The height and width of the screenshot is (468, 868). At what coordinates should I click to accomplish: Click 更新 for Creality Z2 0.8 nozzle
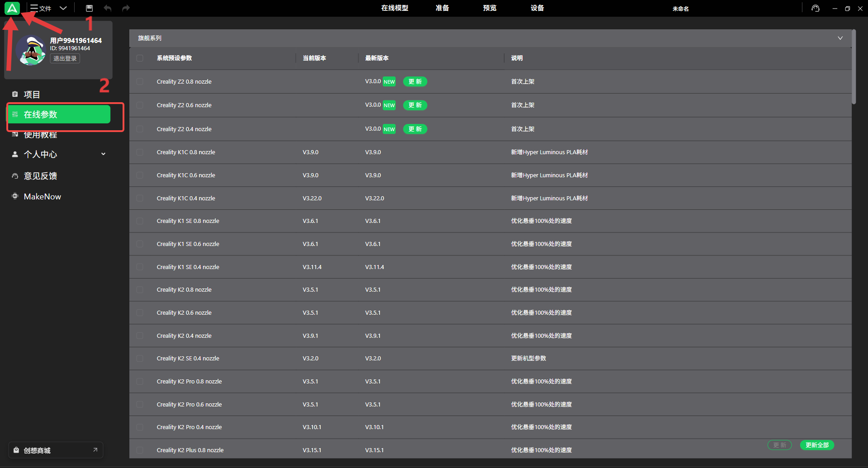[x=415, y=81]
